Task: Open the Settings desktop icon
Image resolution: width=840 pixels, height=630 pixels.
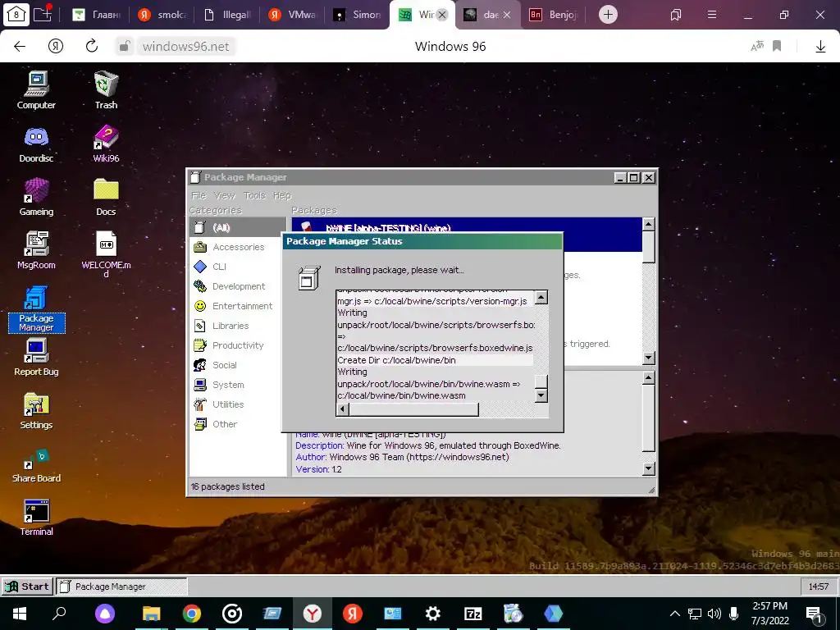Action: 36,411
